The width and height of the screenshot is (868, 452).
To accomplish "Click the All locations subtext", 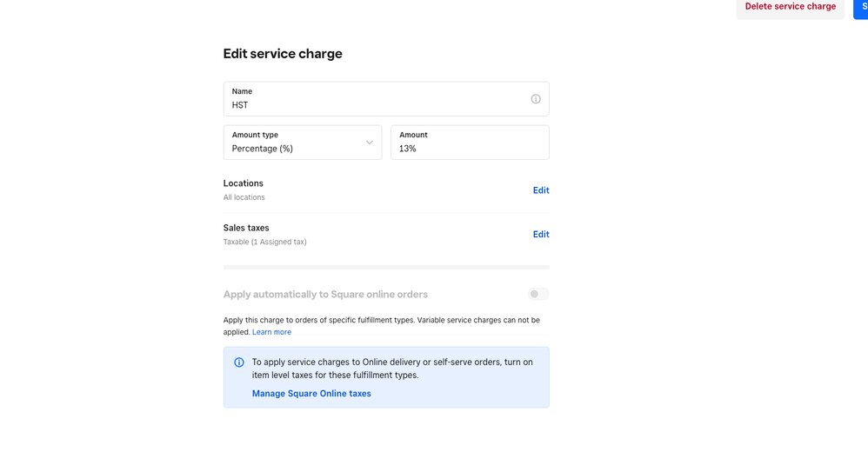I will [244, 197].
